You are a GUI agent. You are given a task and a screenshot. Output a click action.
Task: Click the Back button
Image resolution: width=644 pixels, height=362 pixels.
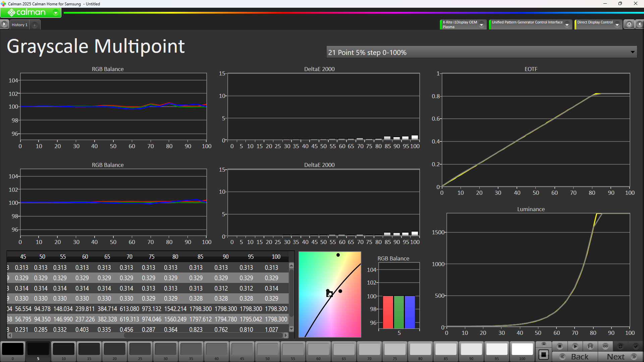(x=575, y=357)
